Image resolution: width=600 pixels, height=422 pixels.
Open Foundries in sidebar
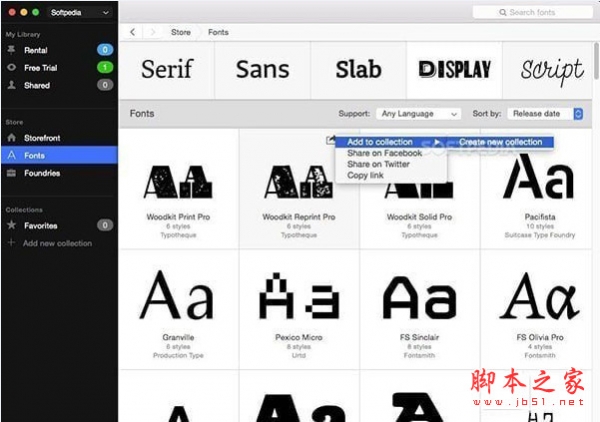pyautogui.click(x=59, y=173)
